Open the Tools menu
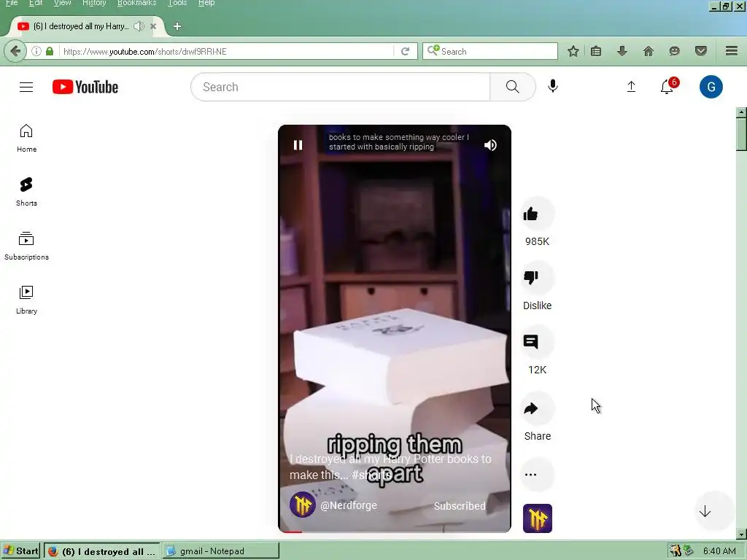Screen dimensions: 747x560 click(x=177, y=3)
